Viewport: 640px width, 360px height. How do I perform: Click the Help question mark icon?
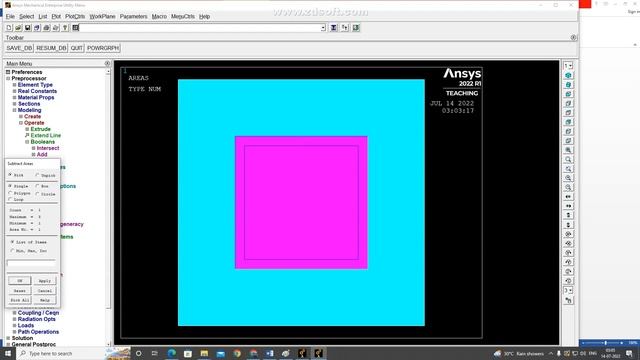[x=65, y=28]
